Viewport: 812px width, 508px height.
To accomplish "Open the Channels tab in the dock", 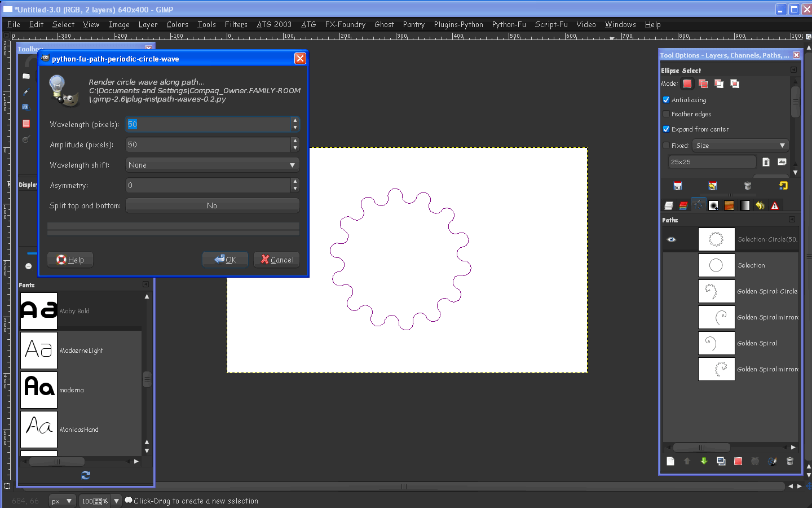I will [683, 205].
